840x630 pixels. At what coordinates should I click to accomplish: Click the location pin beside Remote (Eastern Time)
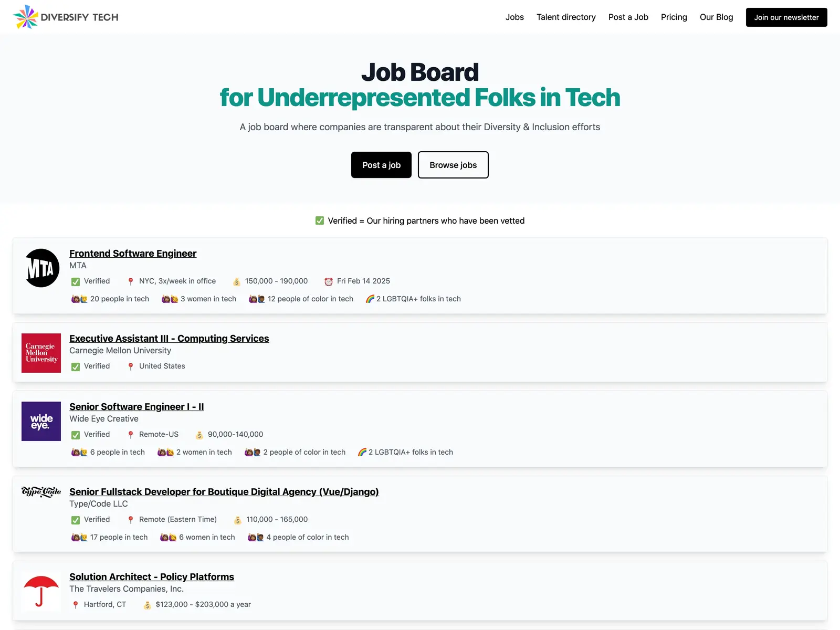131,520
